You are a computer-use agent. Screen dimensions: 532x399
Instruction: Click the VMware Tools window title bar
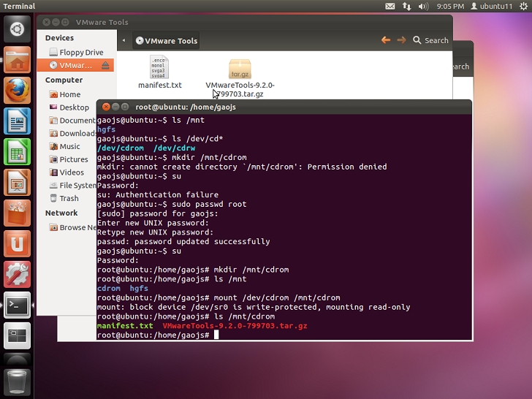[x=244, y=23]
